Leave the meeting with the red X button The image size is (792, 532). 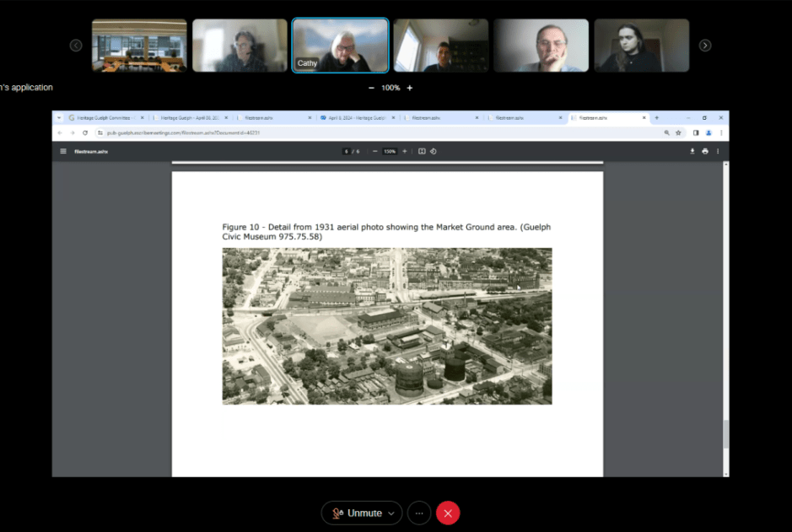click(x=448, y=513)
